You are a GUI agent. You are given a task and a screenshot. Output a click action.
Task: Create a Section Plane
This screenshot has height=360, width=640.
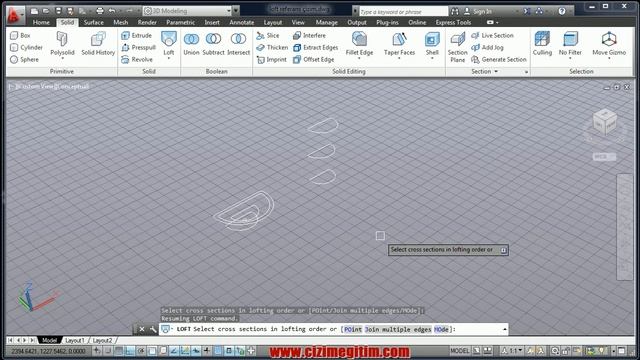pyautogui.click(x=458, y=47)
